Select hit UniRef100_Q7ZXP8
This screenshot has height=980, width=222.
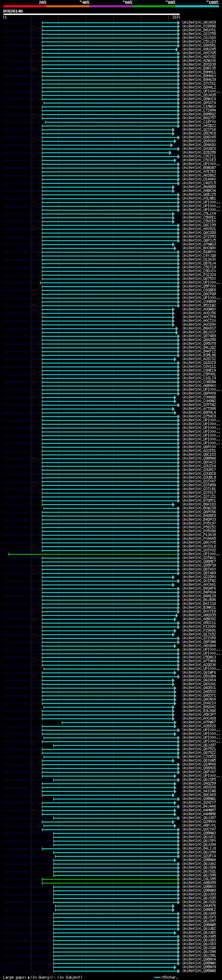[x=199, y=638]
